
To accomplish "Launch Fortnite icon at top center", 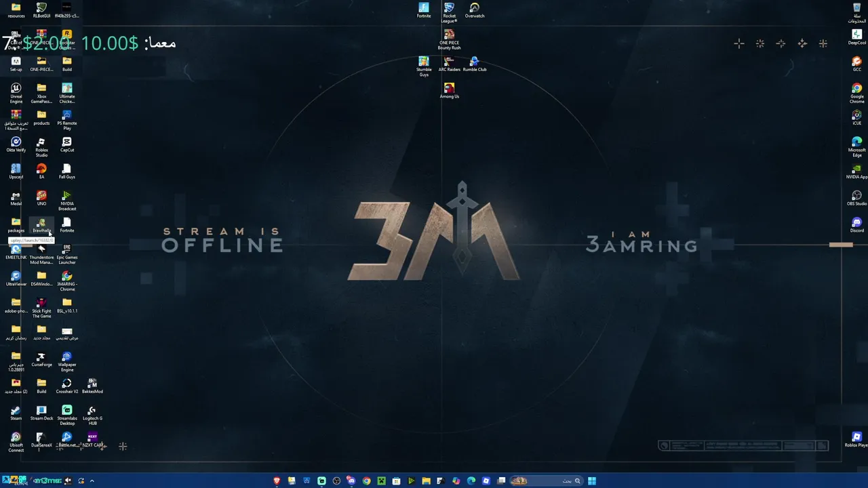I will tap(424, 10).
